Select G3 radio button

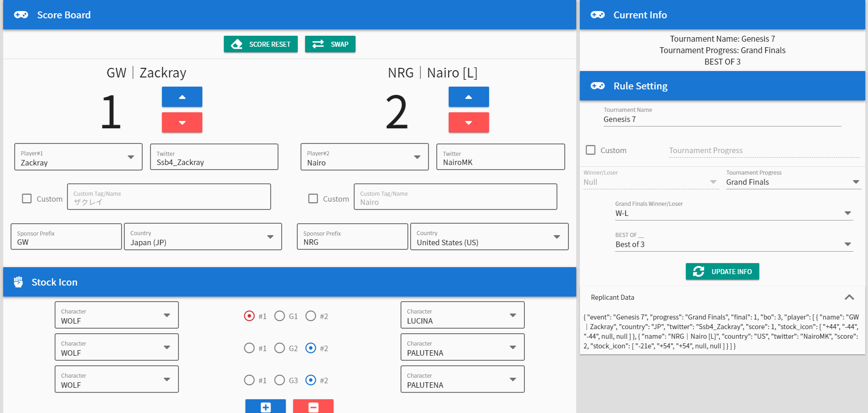click(x=279, y=380)
